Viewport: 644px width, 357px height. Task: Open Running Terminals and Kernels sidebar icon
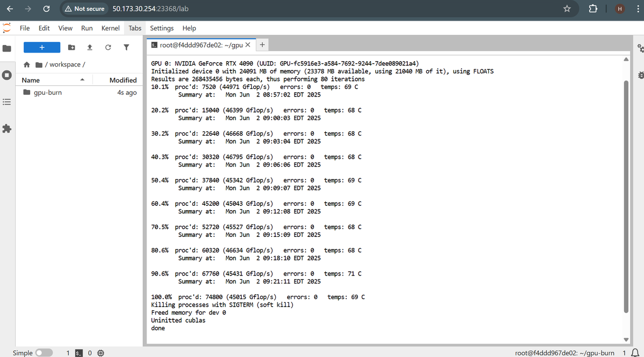tap(6, 75)
